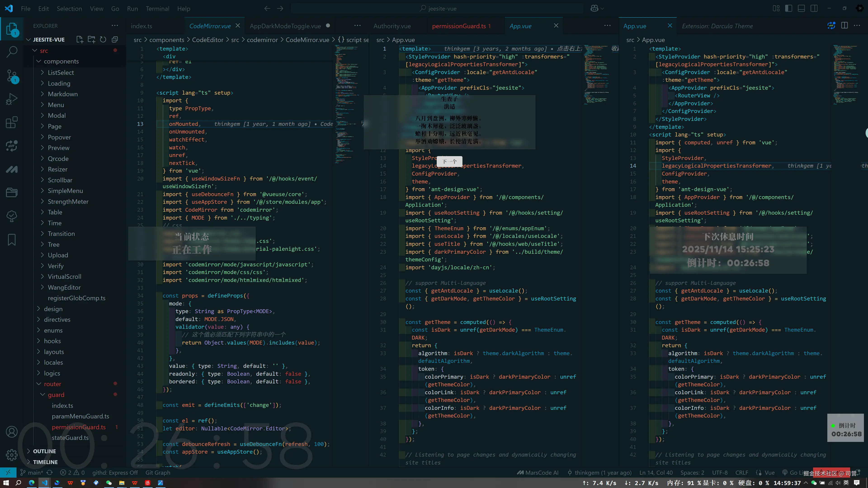868x488 pixels.
Task: Open Manage gear settings icon
Action: [12, 455]
